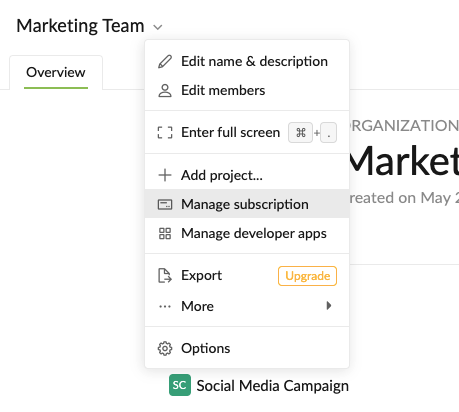Click the grid icon for developer apps
Screen dimensions: 459x412
[x=165, y=233]
